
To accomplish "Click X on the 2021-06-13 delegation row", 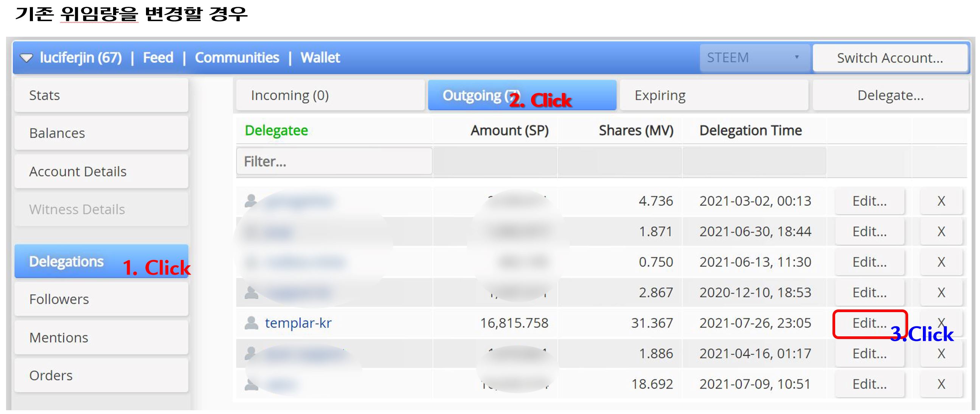I will 941,262.
